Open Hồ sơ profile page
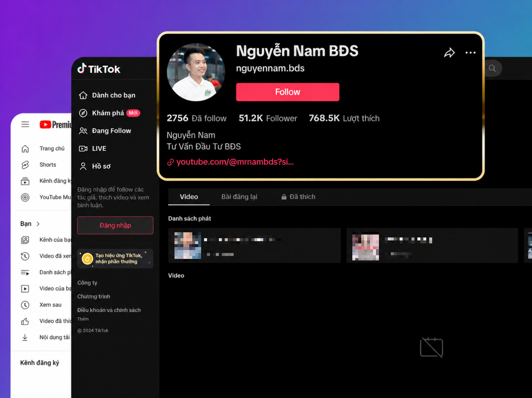 tap(95, 166)
